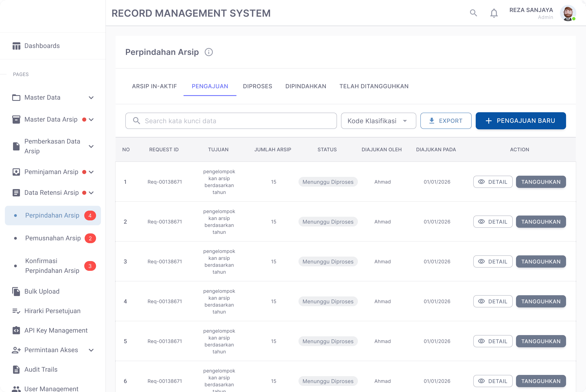The height and width of the screenshot is (392, 586).
Task: Select the Pengajuan tab
Action: click(x=210, y=86)
